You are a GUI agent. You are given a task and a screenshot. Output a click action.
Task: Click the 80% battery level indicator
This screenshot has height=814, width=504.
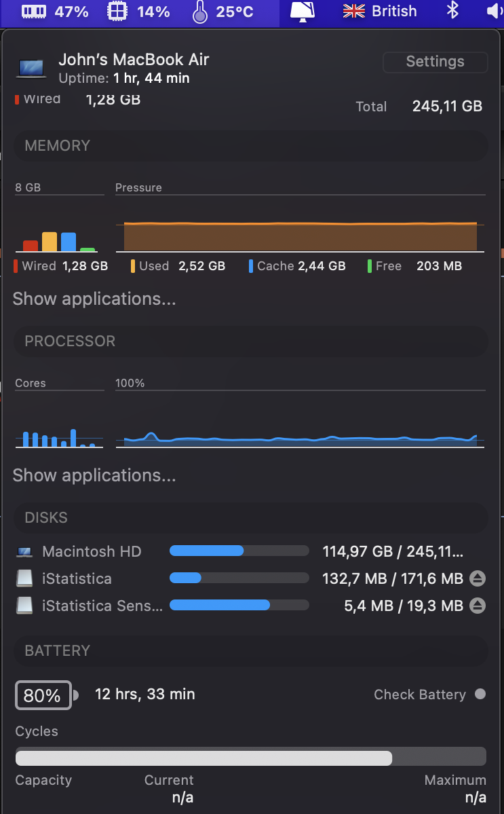point(43,695)
